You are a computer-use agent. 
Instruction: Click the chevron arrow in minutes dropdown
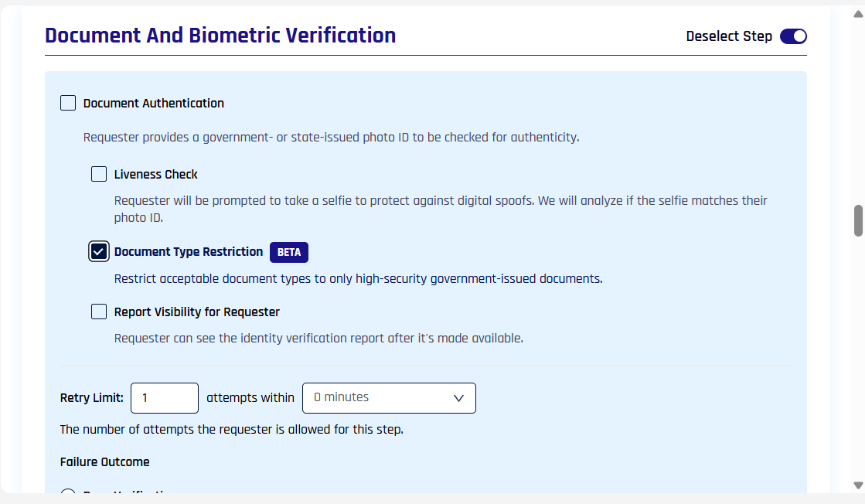click(458, 398)
